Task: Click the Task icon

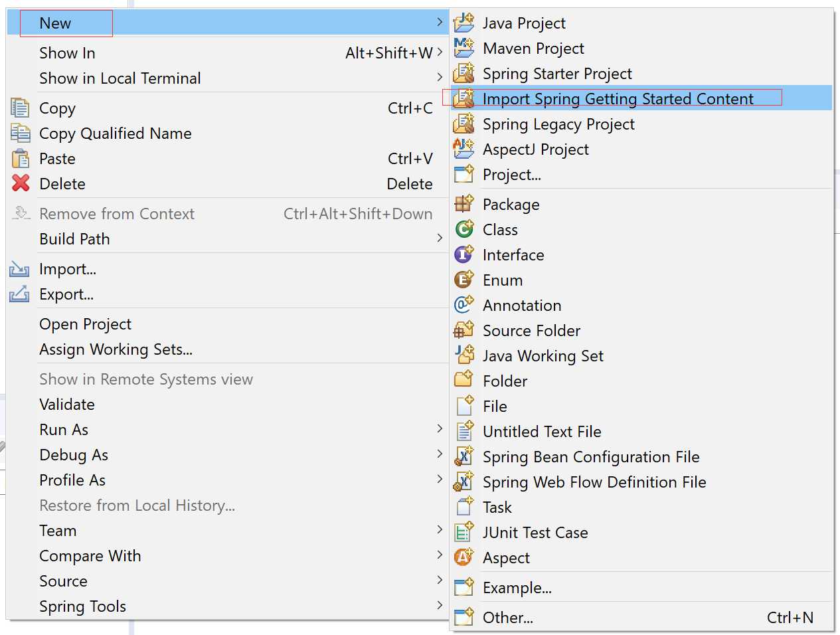Action: (x=463, y=507)
